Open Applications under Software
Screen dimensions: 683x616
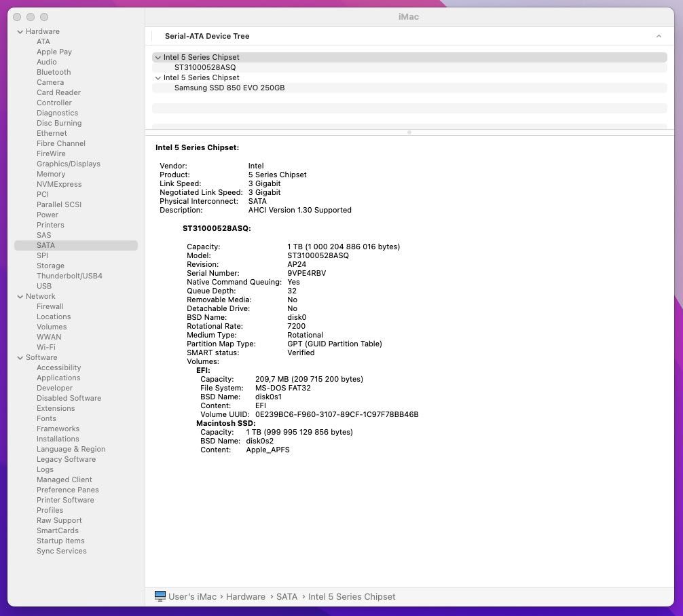tap(58, 378)
